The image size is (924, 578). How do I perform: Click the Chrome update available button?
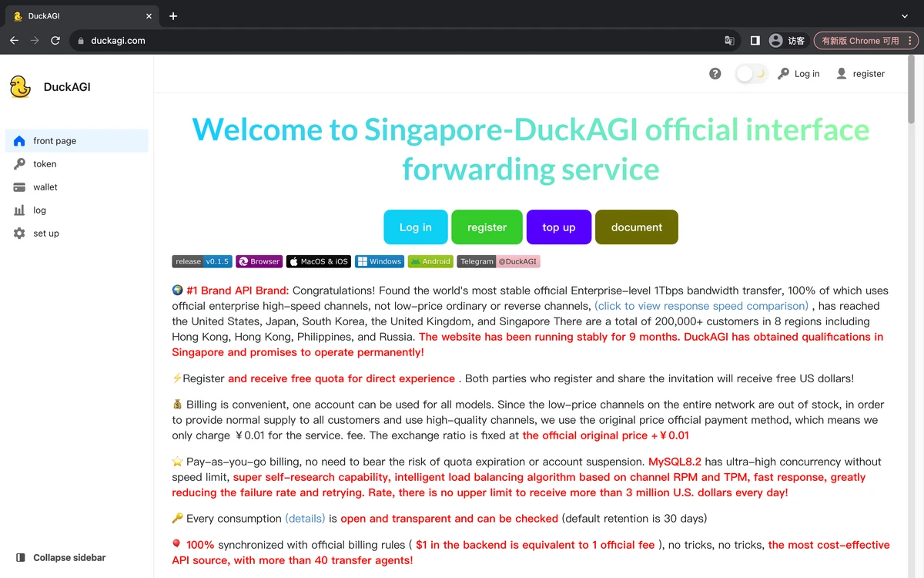click(865, 41)
